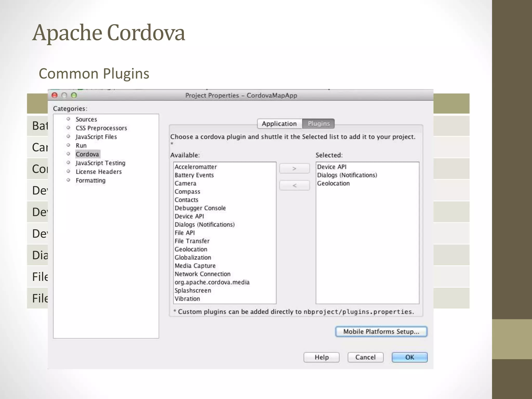Switch to the Application tab
This screenshot has height=399, width=532.
point(280,124)
